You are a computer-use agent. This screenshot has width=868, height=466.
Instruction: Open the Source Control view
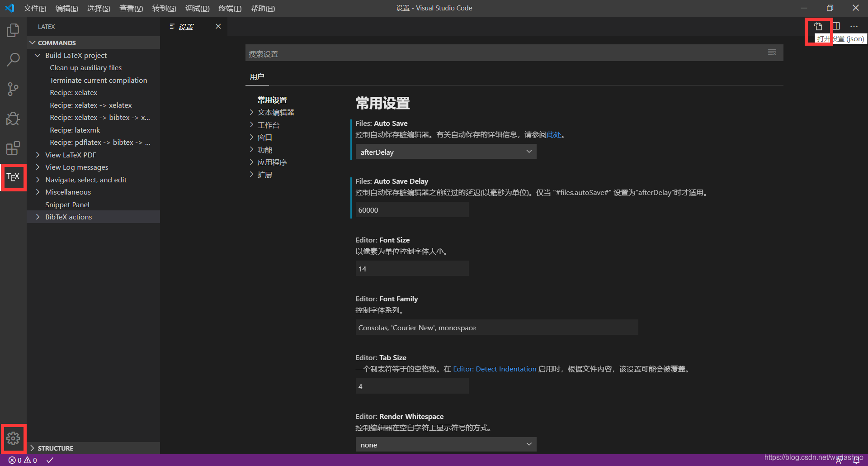pos(13,89)
